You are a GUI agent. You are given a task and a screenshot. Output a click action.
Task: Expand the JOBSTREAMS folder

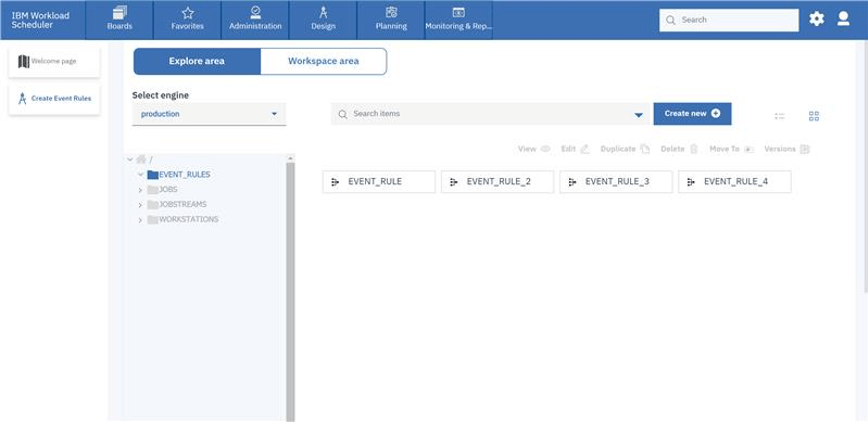[140, 204]
